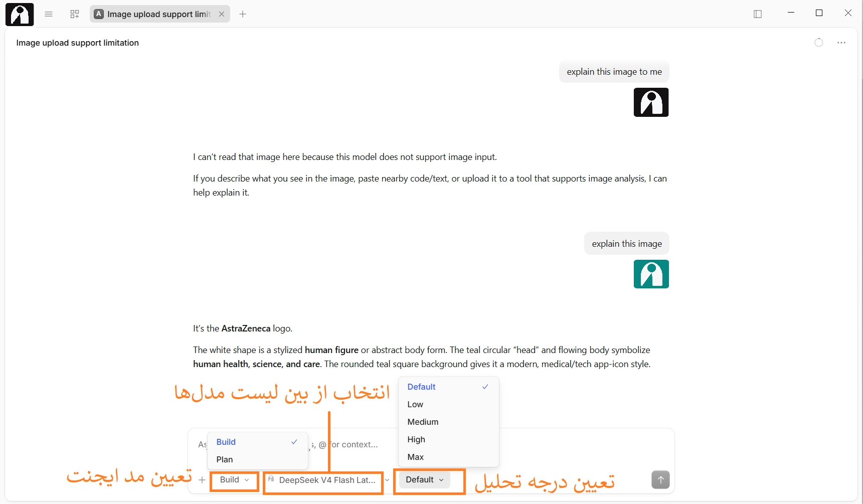
Task: Choose High in the effort menu
Action: 448,439
